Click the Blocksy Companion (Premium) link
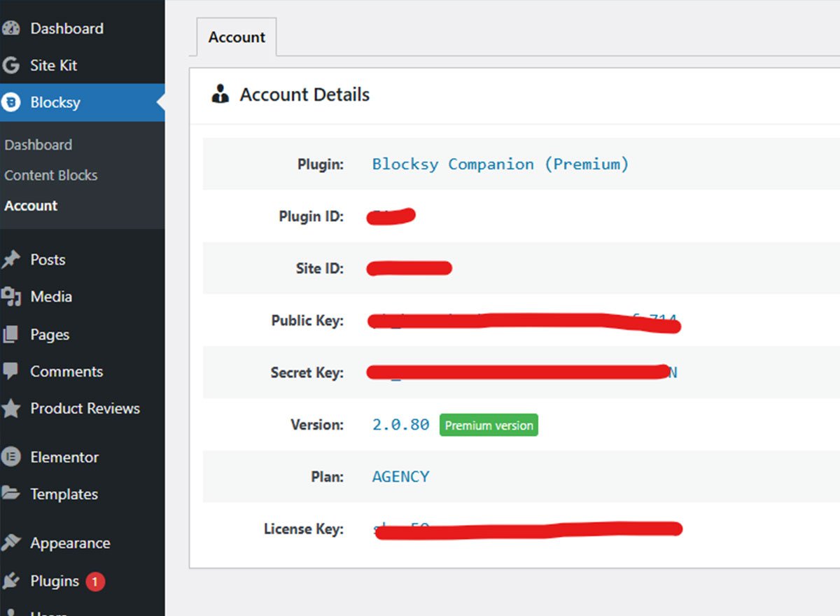840x616 pixels. [x=500, y=164]
